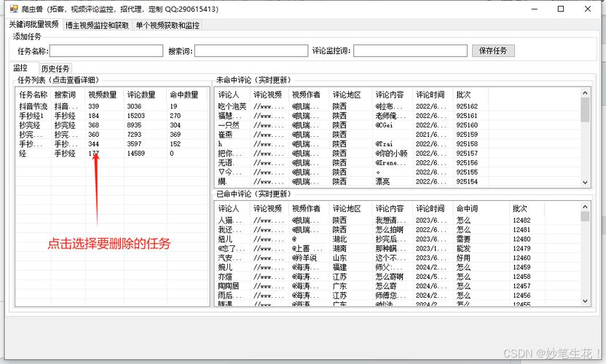Click 批次 header in 未命中评论 list
606x364 pixels.
pyautogui.click(x=470, y=95)
